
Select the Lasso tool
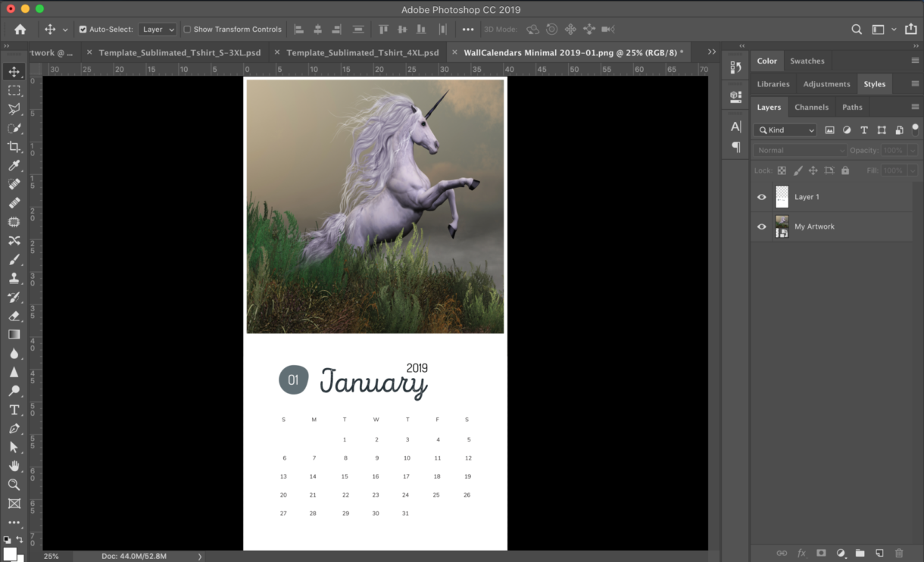(x=14, y=109)
